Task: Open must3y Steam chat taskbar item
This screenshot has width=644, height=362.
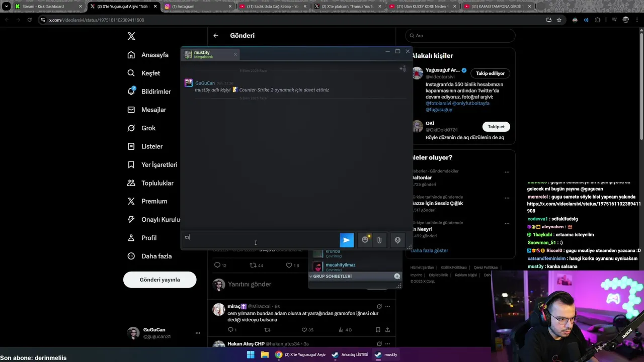Action: point(386,354)
